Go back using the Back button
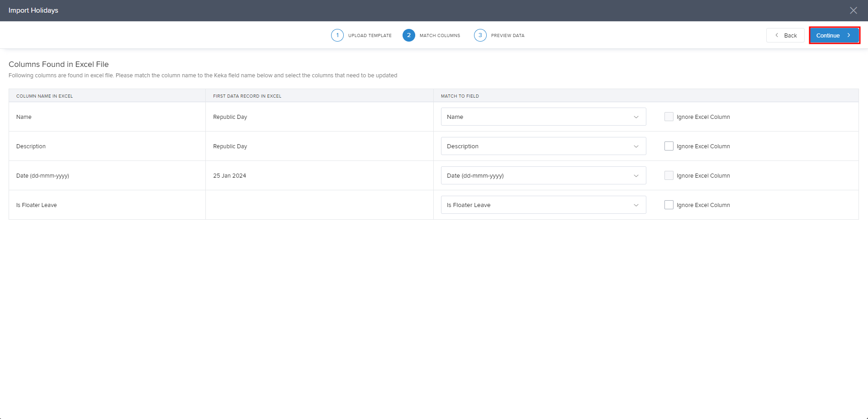The height and width of the screenshot is (419, 868). pyautogui.click(x=785, y=35)
